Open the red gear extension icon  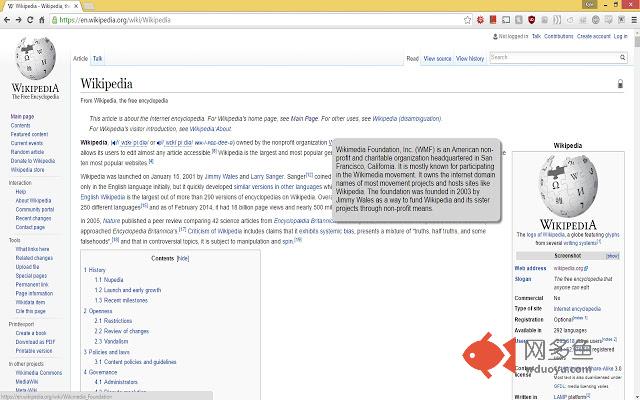480,20
